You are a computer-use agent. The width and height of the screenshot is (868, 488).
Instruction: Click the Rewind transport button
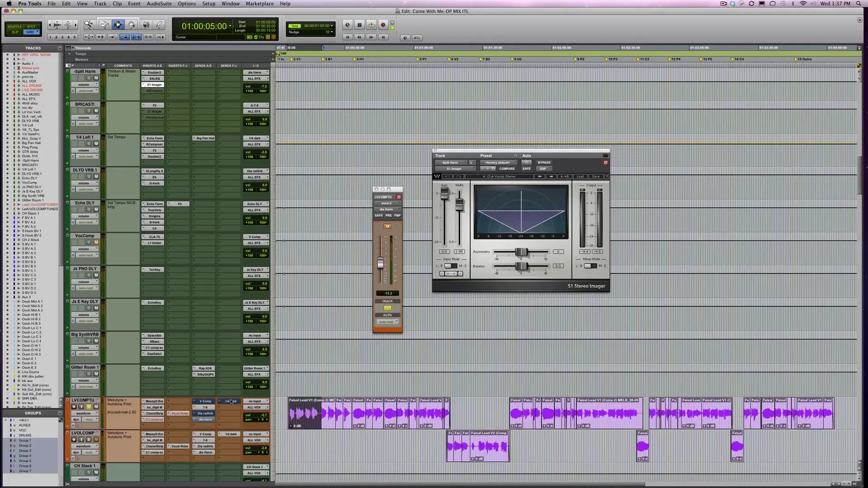click(359, 38)
